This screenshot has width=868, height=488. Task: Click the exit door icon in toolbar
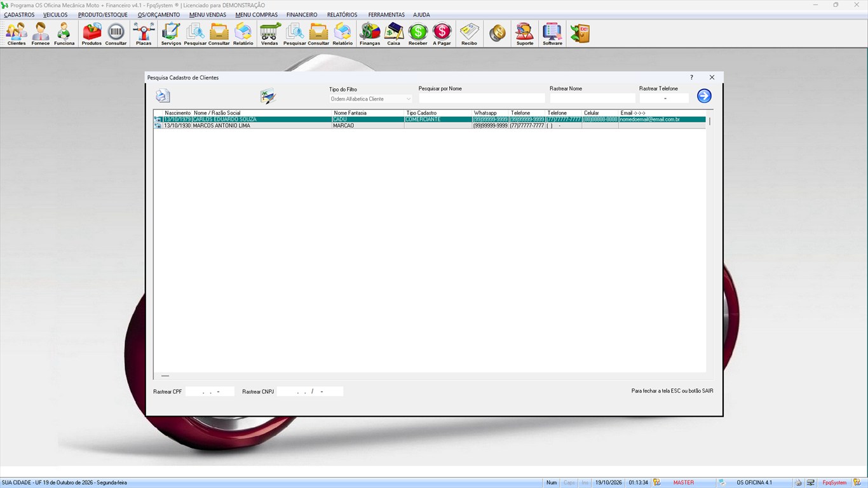tap(580, 34)
